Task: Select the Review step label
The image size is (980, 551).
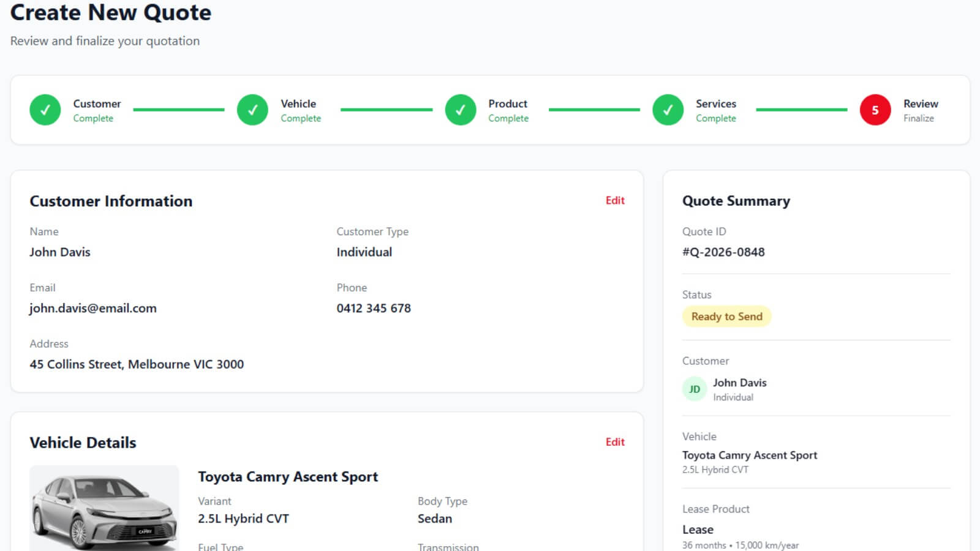Action: (x=920, y=104)
